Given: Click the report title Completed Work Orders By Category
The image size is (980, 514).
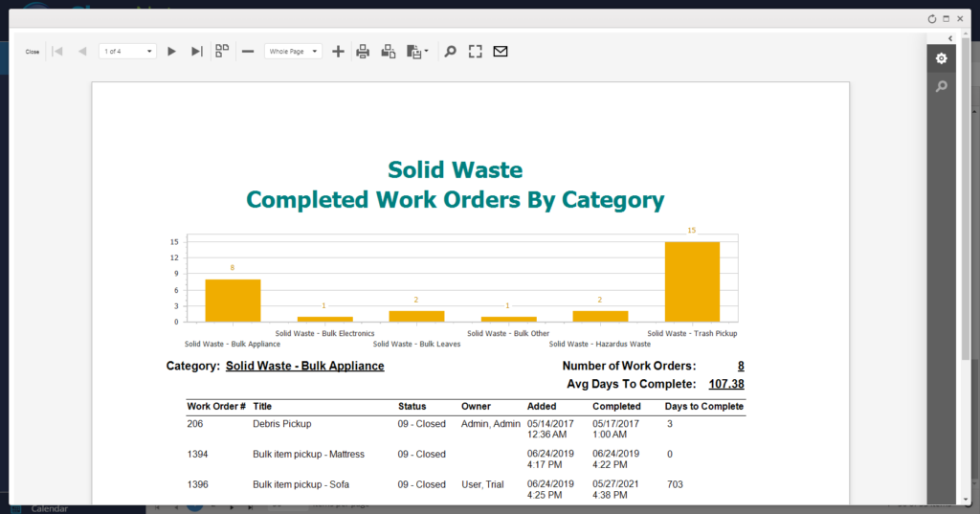Looking at the screenshot, I should (455, 200).
